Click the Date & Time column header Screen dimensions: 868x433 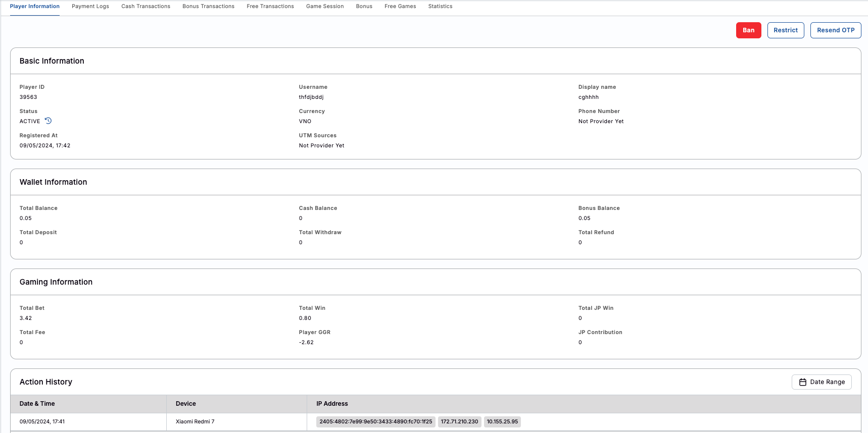37,404
